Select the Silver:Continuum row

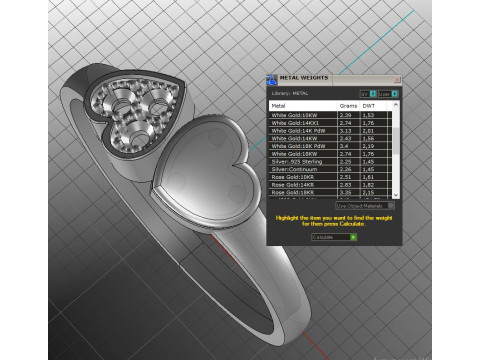[x=330, y=169]
